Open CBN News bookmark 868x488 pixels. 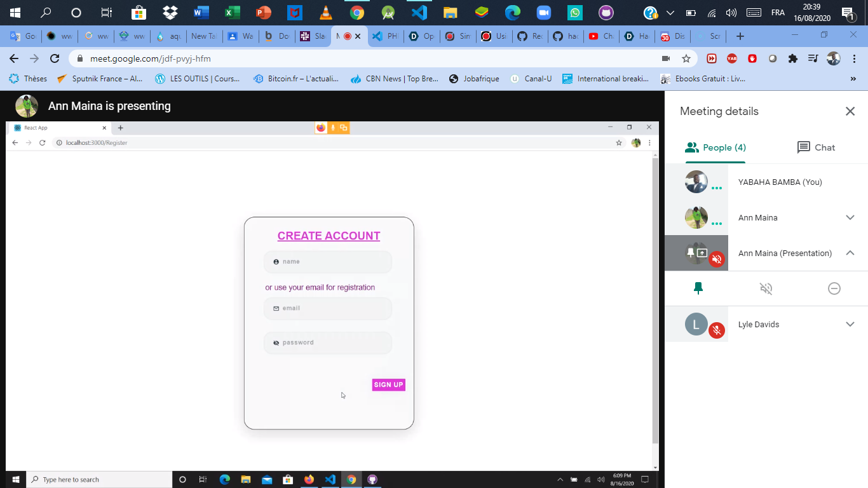(x=395, y=79)
